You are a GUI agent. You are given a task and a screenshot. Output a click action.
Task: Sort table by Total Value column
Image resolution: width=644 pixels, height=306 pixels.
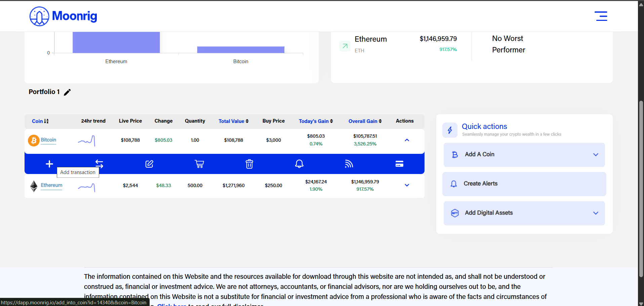(234, 121)
